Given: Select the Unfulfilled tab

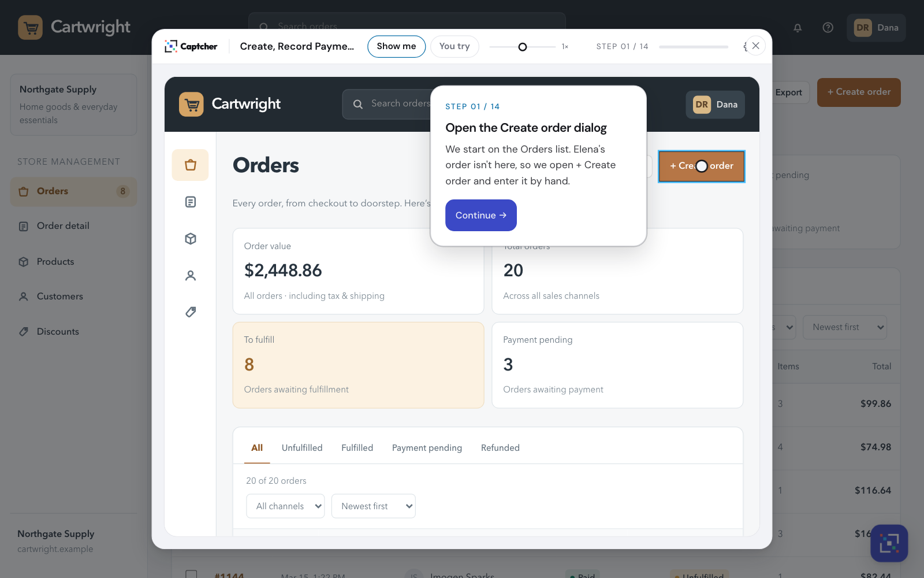Looking at the screenshot, I should pos(302,448).
